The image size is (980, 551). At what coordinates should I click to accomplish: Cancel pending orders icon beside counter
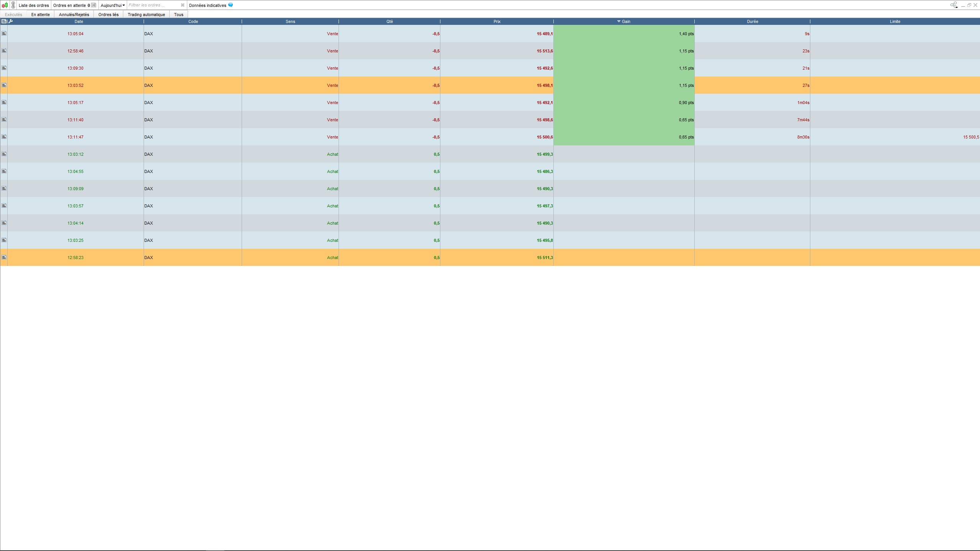[x=94, y=5]
